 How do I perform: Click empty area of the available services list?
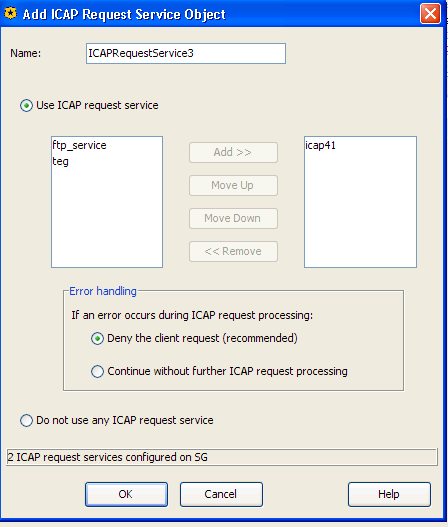(x=107, y=218)
